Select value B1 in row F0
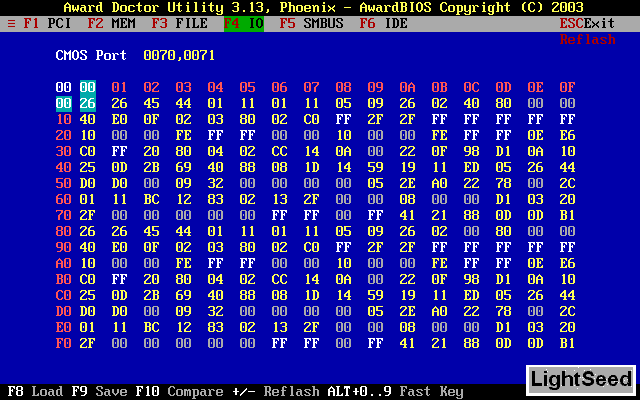The image size is (640, 400). 567,344
